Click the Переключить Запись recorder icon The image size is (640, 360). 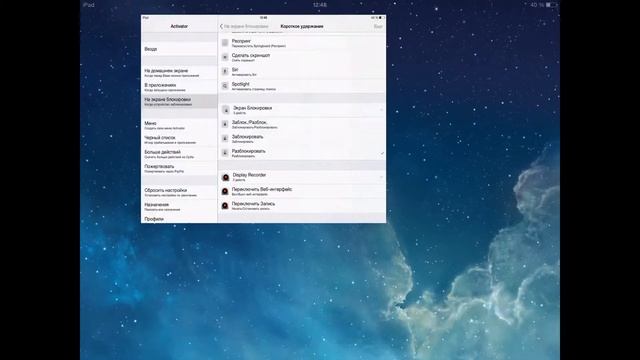coord(225,205)
